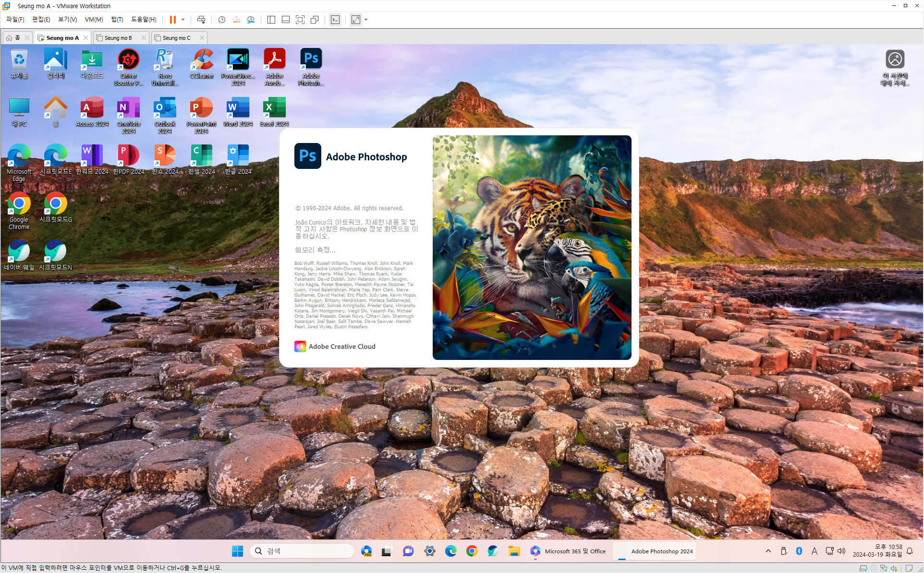Open Revo Uninstaller desktop shortcut
The width and height of the screenshot is (924, 573).
pos(165,67)
